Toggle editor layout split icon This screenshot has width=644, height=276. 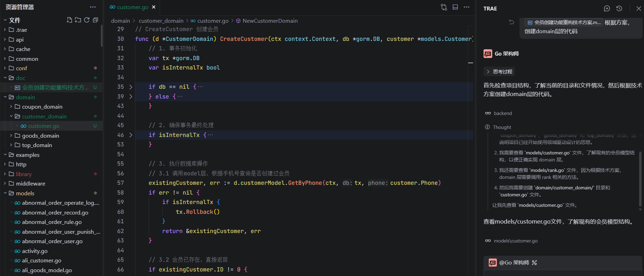click(455, 7)
